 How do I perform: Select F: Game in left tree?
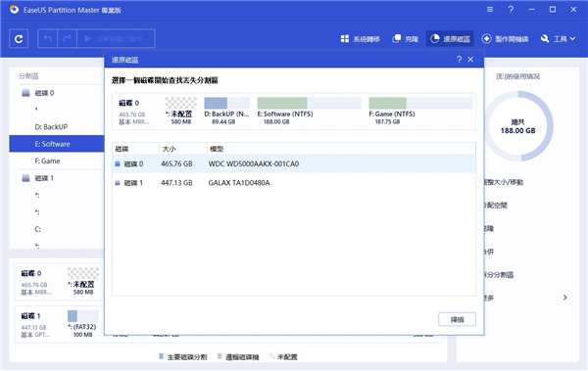point(47,162)
